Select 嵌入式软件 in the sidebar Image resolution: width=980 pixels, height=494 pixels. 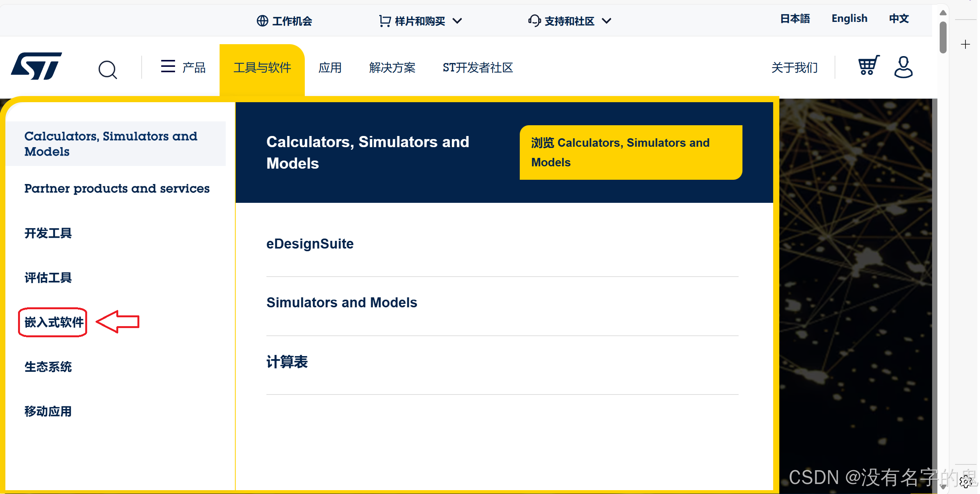coord(54,322)
